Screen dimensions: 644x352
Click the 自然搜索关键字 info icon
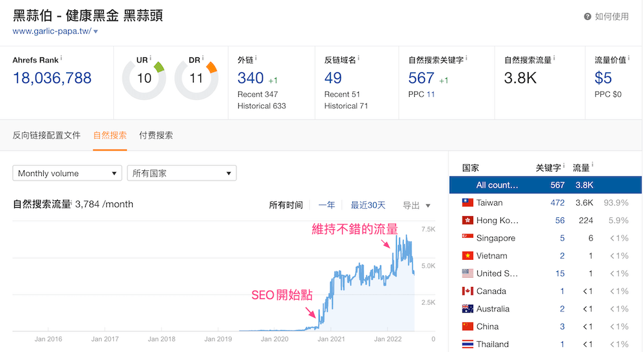click(466, 59)
